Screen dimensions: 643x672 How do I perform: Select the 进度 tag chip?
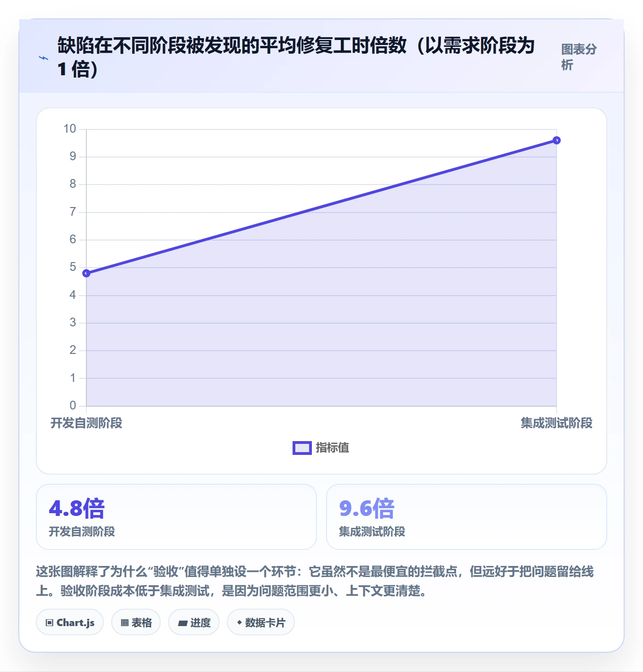pyautogui.click(x=194, y=622)
